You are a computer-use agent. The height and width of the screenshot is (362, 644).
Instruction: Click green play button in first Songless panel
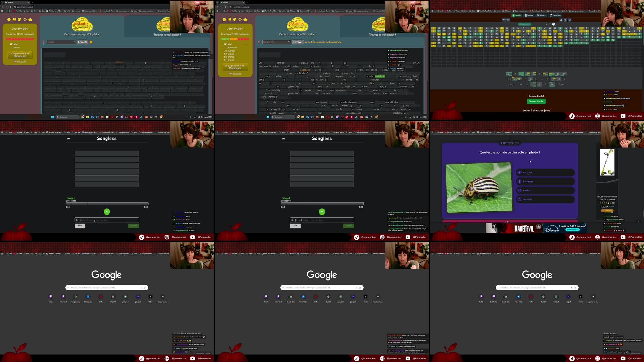tap(107, 212)
